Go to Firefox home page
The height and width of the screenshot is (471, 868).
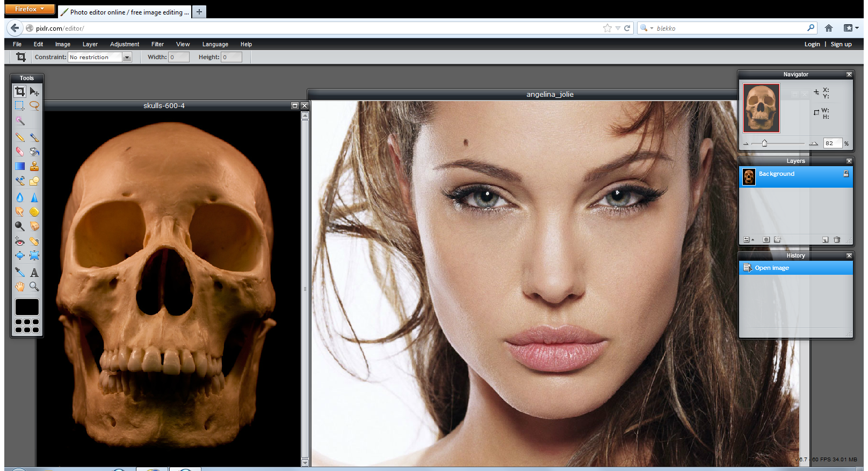pyautogui.click(x=829, y=28)
